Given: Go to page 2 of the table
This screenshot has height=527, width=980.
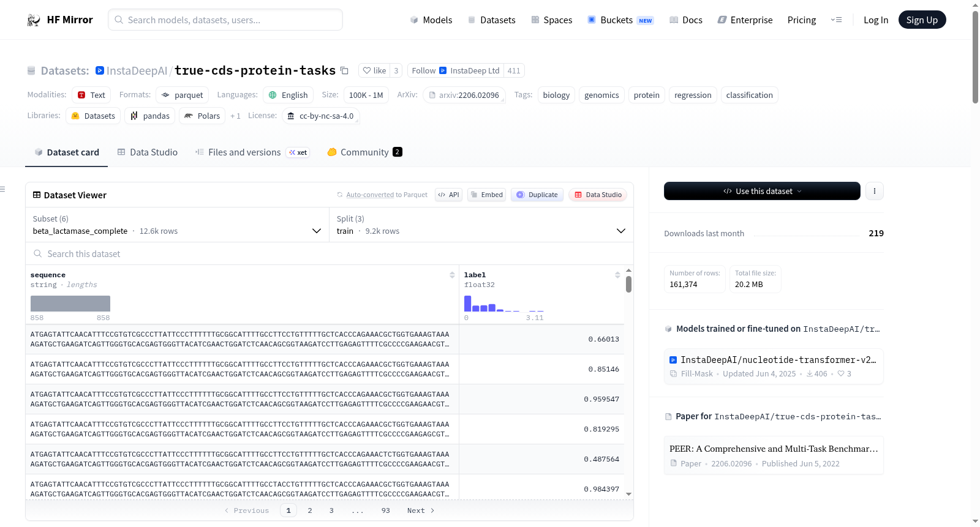Looking at the screenshot, I should (310, 510).
